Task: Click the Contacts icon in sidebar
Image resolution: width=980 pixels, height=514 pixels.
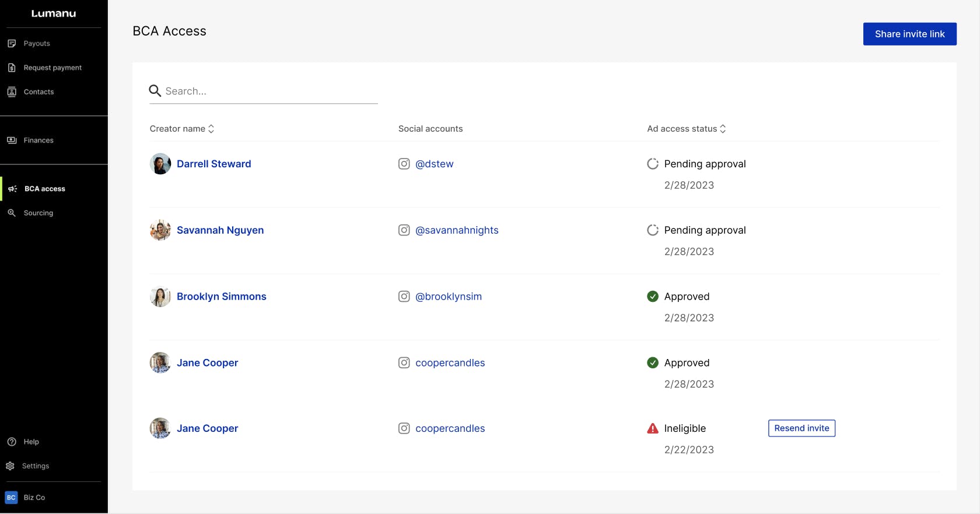Action: point(12,92)
